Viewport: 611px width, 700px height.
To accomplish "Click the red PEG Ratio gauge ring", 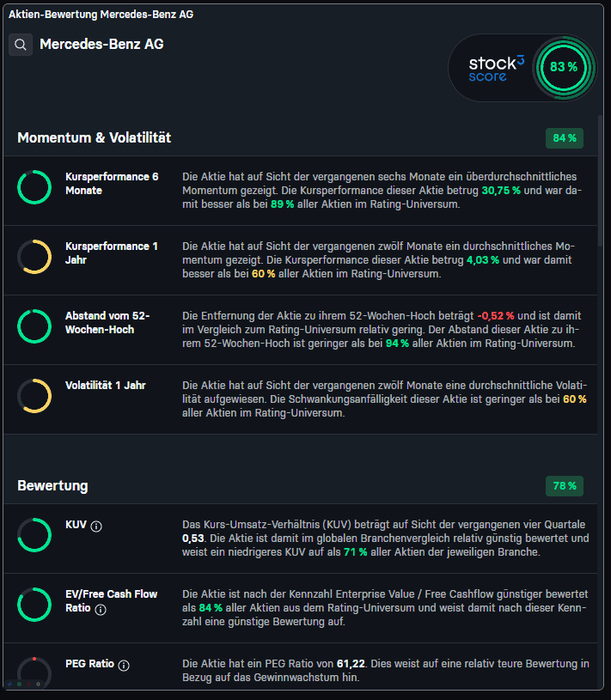I will click(x=34, y=671).
